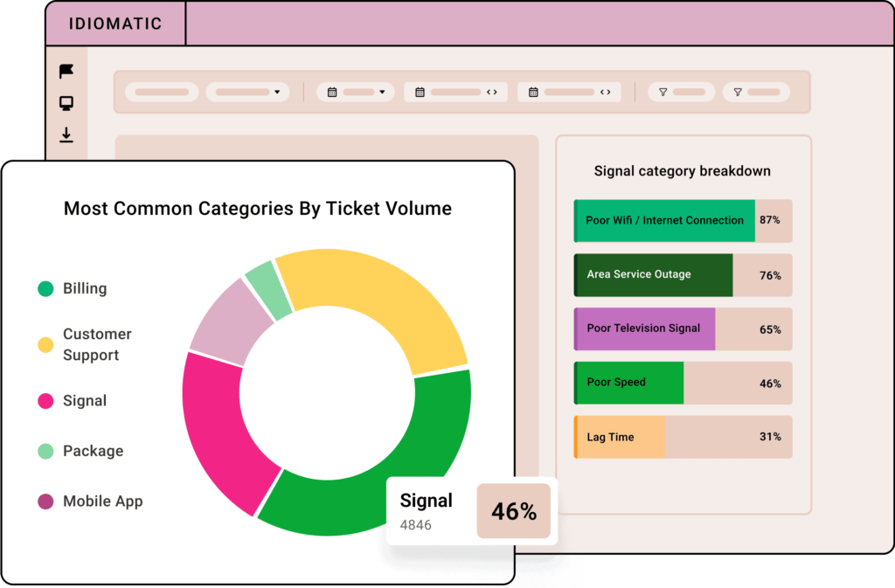Viewport: 895px width, 588px height.
Task: Toggle the Package legend entry
Action: pyautogui.click(x=92, y=451)
